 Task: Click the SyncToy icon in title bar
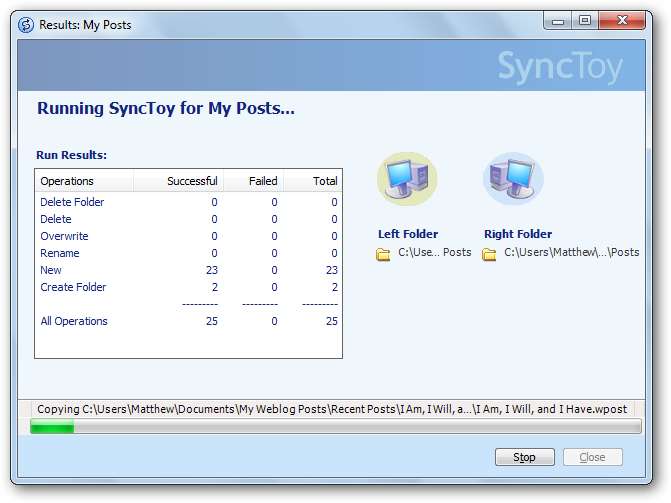click(x=24, y=24)
